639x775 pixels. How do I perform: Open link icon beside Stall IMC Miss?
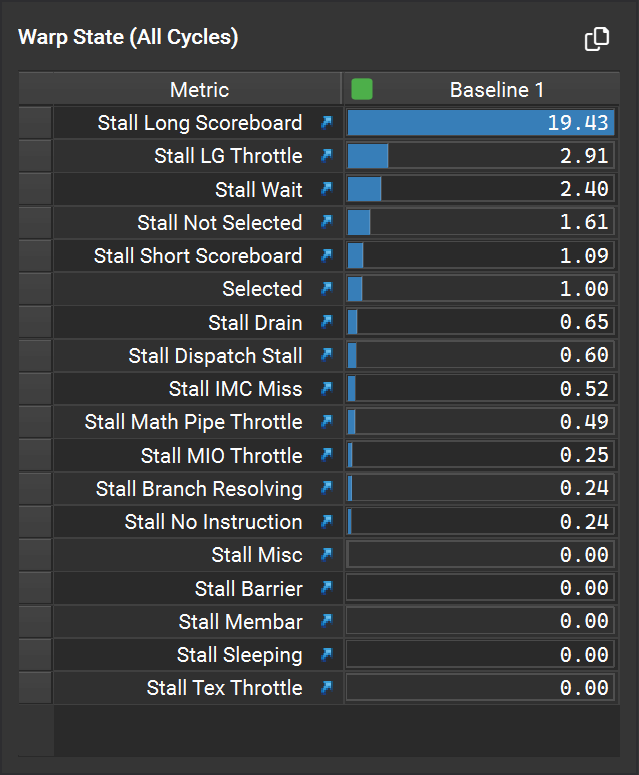coord(327,388)
